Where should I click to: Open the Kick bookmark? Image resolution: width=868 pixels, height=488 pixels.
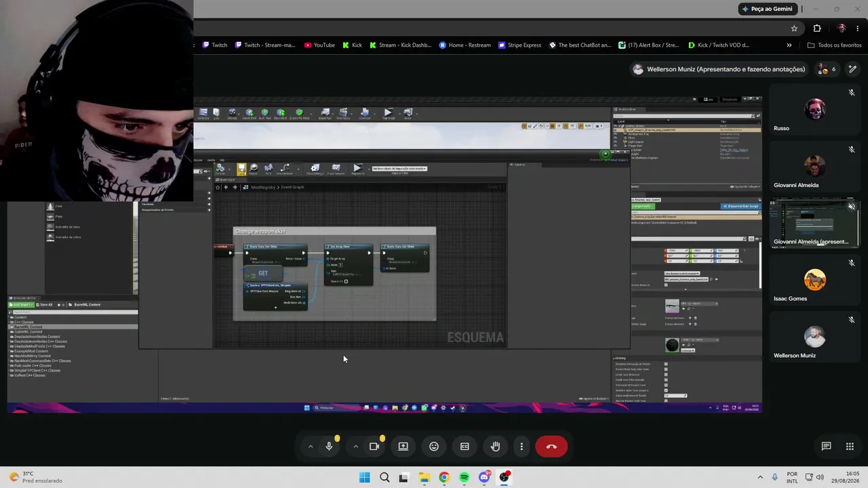click(x=353, y=45)
